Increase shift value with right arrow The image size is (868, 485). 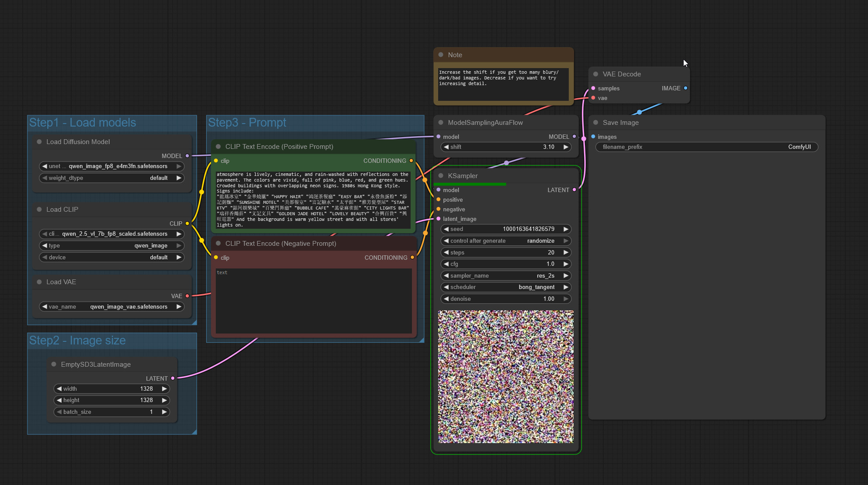(566, 147)
